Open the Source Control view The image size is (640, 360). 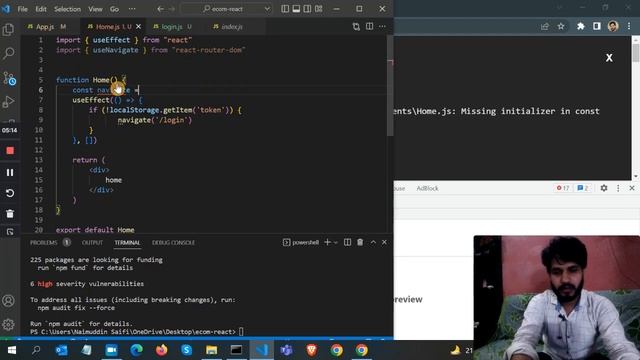9,78
